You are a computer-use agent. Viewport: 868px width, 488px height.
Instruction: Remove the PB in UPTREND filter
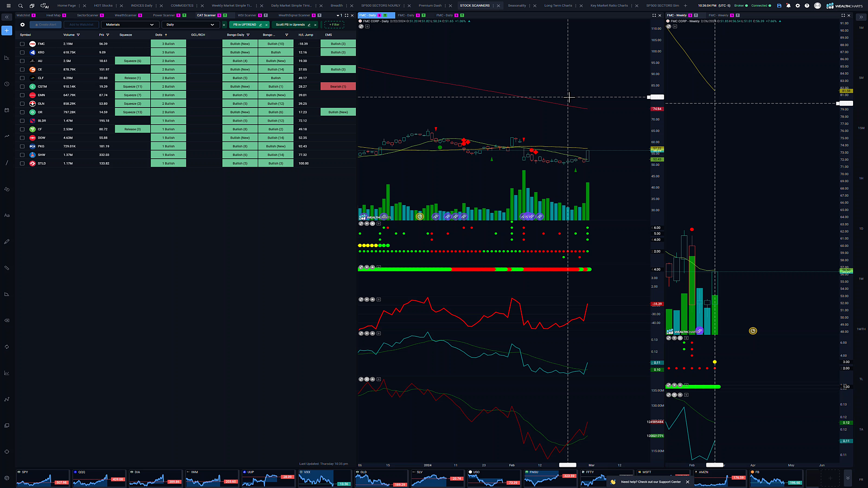pos(267,25)
